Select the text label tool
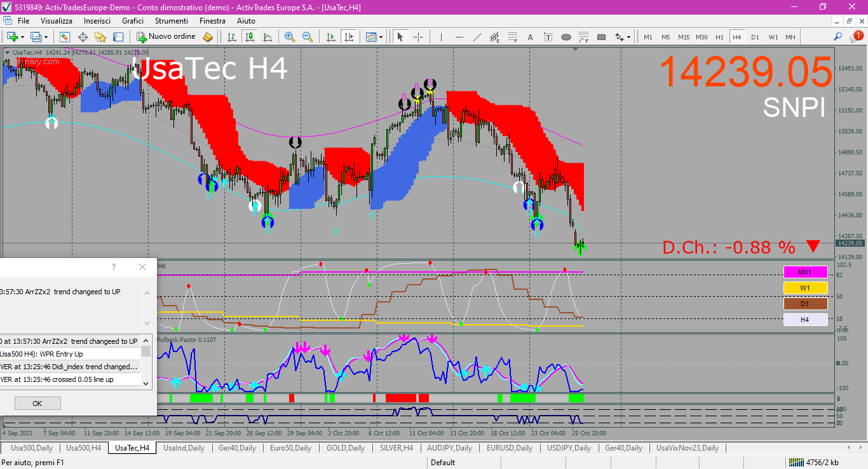 pos(548,37)
